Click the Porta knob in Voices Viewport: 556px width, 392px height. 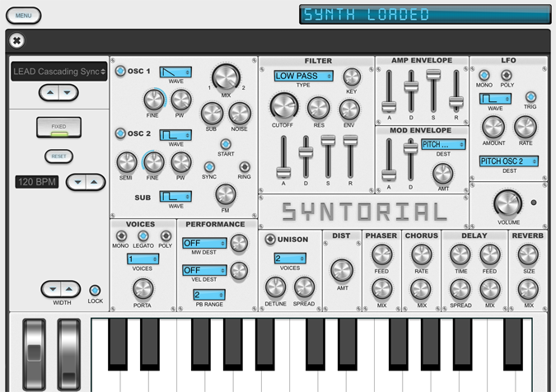point(143,288)
